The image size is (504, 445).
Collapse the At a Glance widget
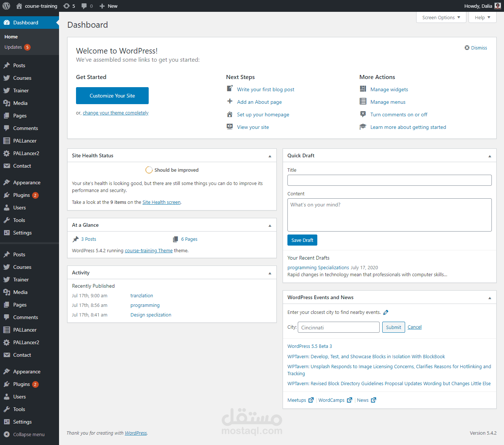[x=270, y=225]
